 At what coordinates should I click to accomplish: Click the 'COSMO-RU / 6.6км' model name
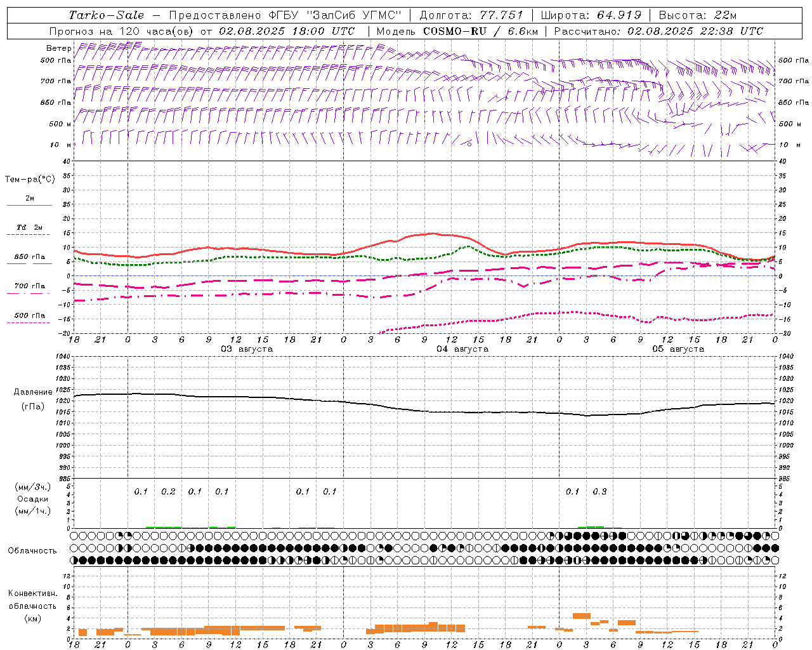481,31
